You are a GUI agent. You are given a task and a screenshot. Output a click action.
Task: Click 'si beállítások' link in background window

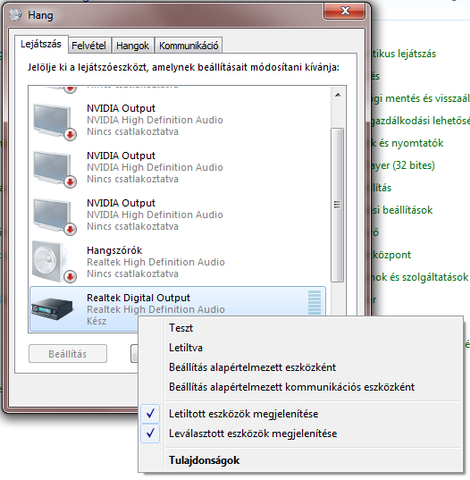pyautogui.click(x=402, y=210)
